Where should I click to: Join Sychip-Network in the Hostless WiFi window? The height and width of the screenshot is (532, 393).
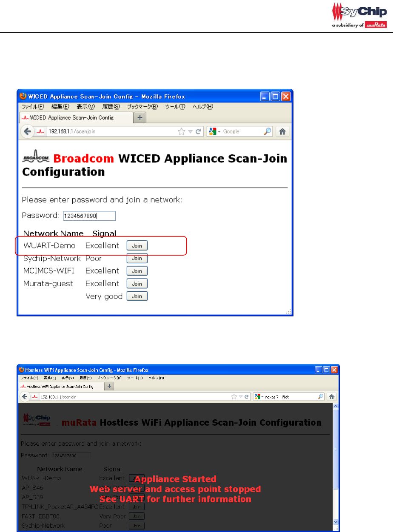(x=137, y=526)
